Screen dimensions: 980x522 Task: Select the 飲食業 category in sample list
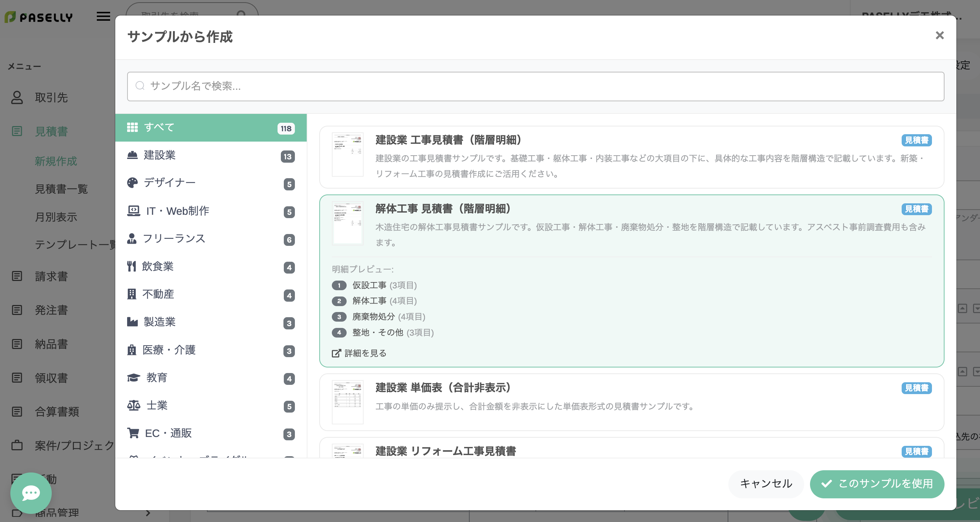[x=211, y=266]
